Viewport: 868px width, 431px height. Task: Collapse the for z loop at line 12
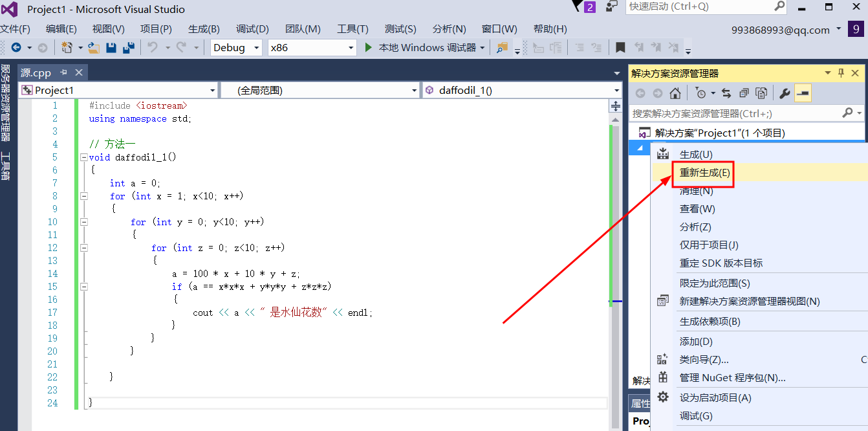[83, 248]
